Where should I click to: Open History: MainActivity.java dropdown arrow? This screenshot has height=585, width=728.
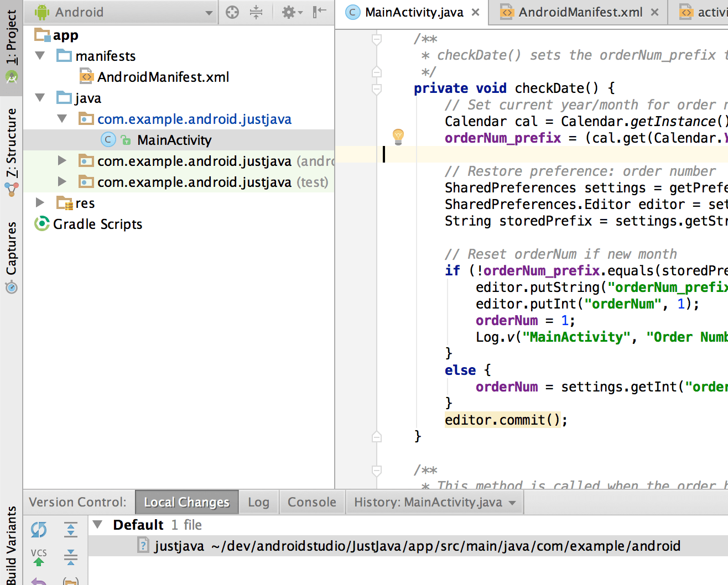512,503
